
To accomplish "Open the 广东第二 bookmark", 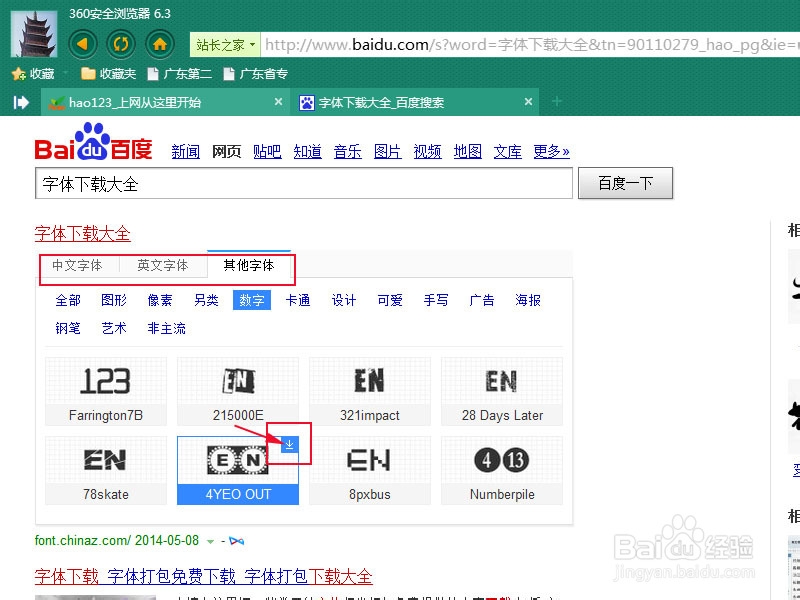I will click(180, 74).
